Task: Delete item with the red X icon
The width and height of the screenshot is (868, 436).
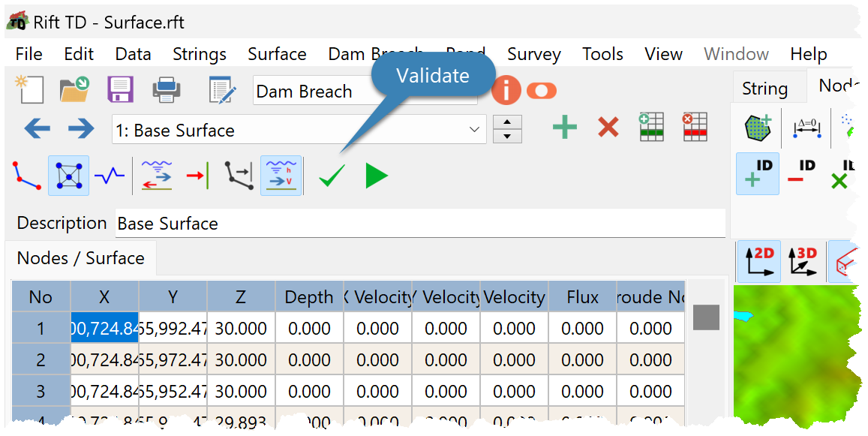Action: 608,128
